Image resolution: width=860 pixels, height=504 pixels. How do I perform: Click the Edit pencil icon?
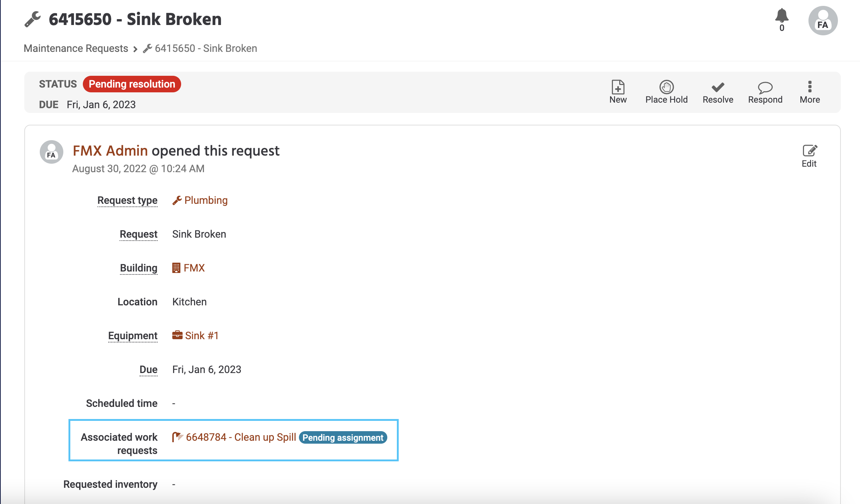[x=810, y=150]
